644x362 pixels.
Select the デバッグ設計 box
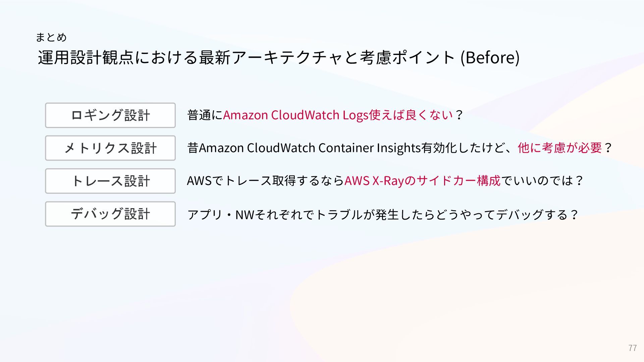[x=110, y=214]
